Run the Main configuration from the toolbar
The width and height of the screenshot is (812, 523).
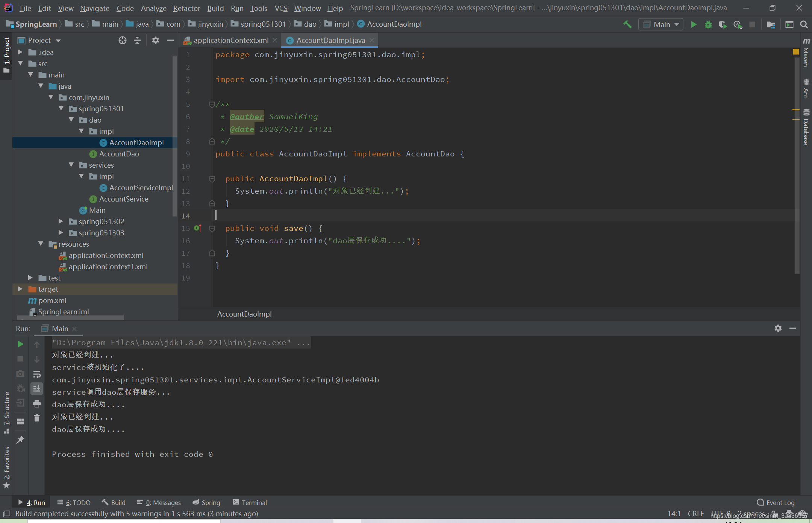[694, 24]
